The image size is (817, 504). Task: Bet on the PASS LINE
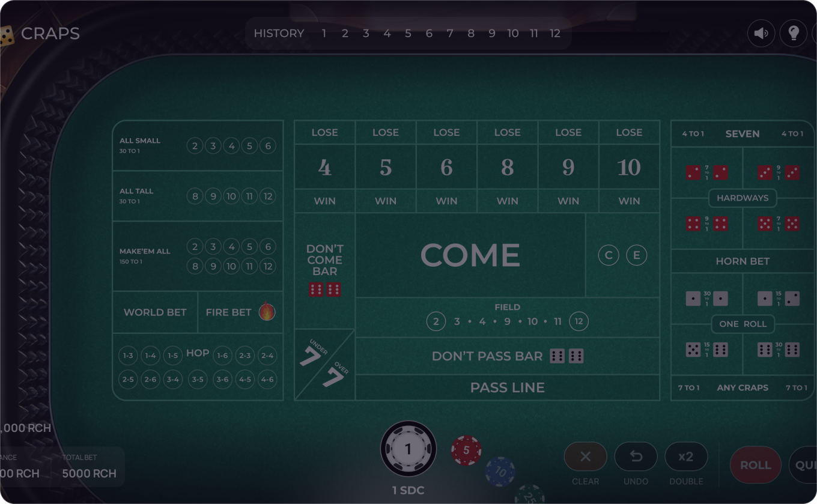coord(508,387)
